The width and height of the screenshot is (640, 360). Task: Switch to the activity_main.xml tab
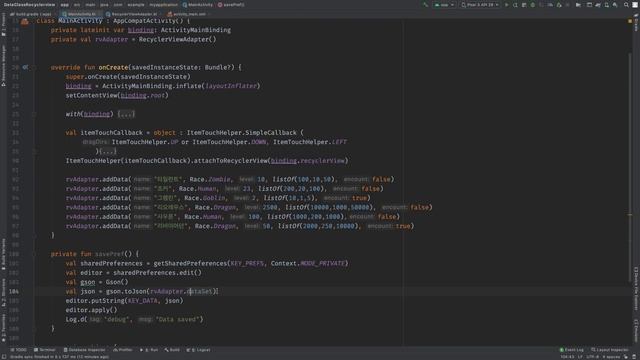click(188, 14)
